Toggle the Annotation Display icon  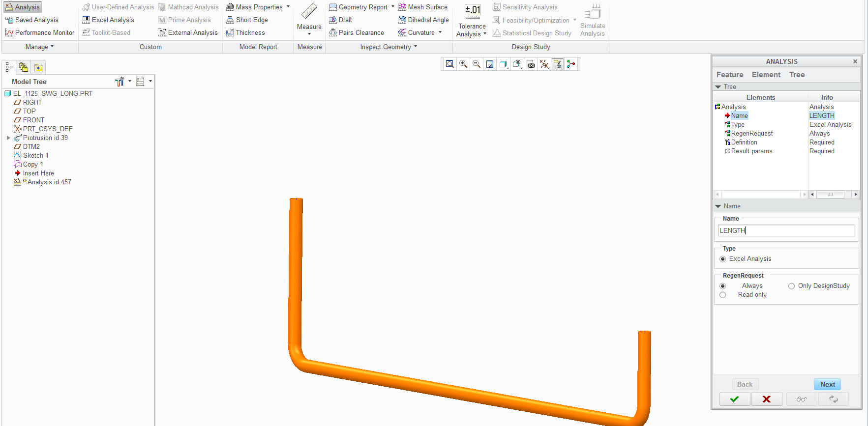pos(558,64)
